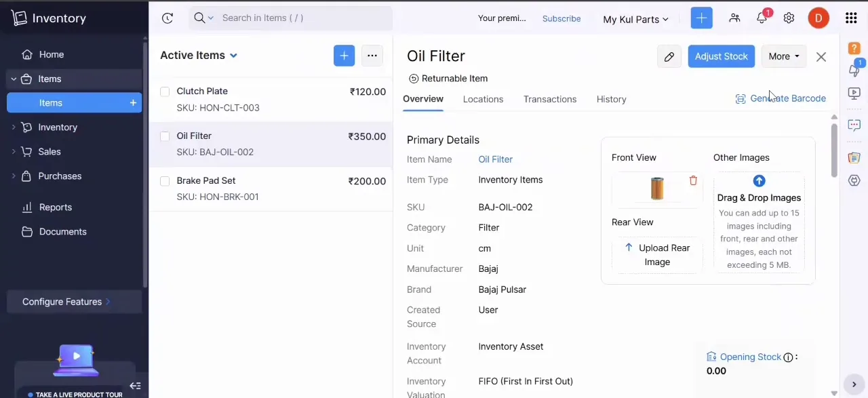This screenshot has height=398, width=868.
Task: Open the Clutch Plate item row
Action: coord(271,99)
